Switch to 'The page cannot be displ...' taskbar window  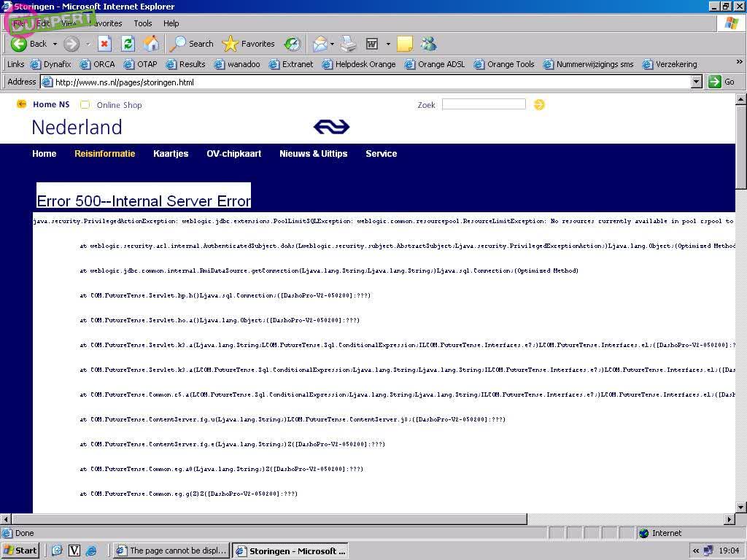click(x=172, y=551)
